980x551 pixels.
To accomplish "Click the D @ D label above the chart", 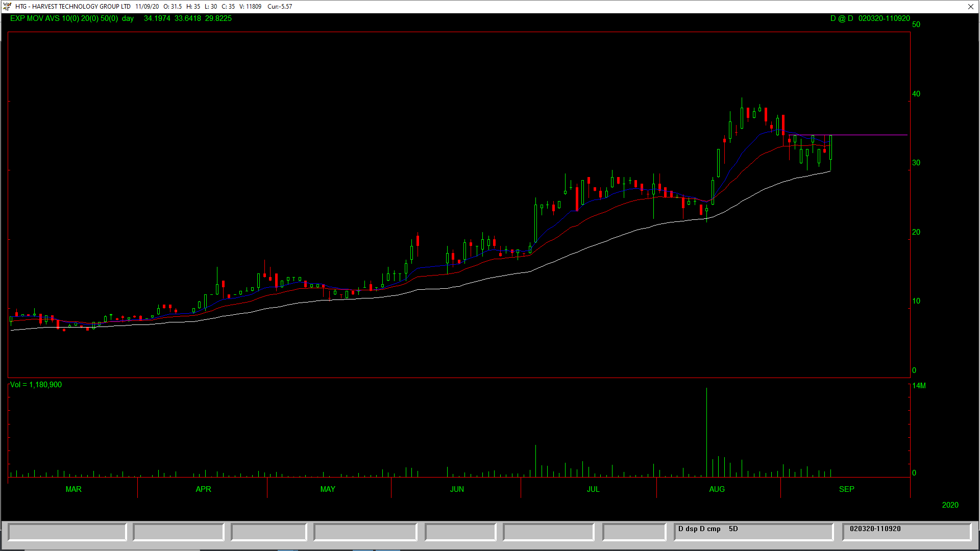I will pos(842,18).
